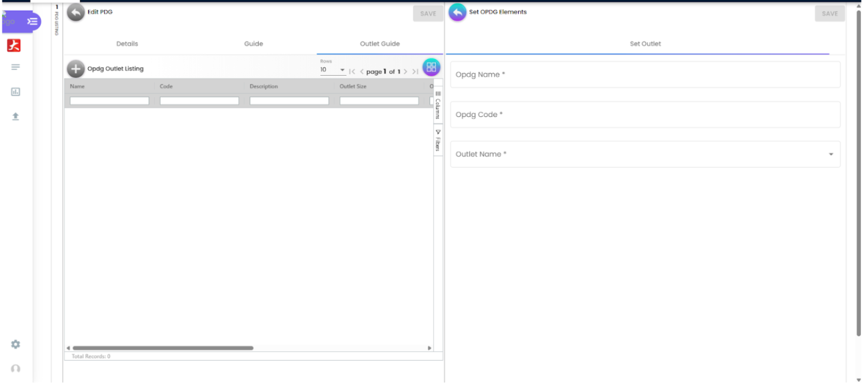This screenshot has width=868, height=386.
Task: Go back from Set OPDG Elements
Action: 457,12
